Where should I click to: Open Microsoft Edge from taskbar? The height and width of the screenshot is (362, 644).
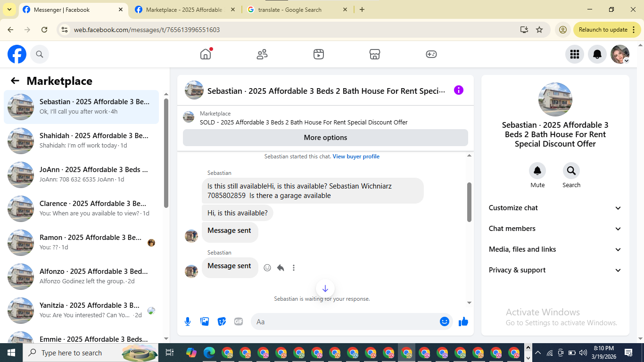coord(209,353)
